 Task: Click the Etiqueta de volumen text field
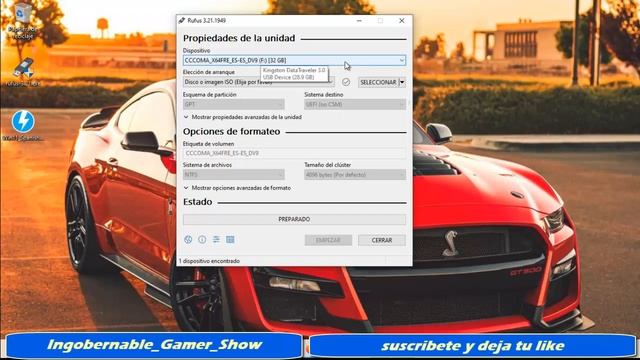294,153
